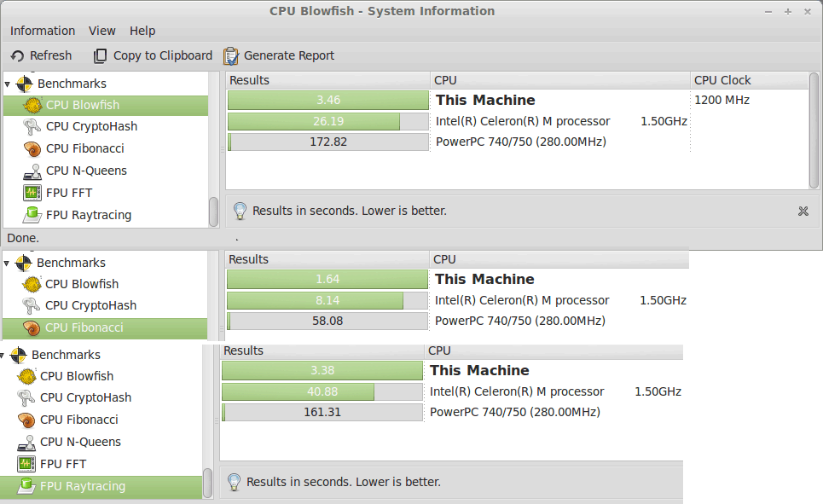This screenshot has height=504, width=823.
Task: Click the 40.88 result bar
Action: tap(322, 391)
